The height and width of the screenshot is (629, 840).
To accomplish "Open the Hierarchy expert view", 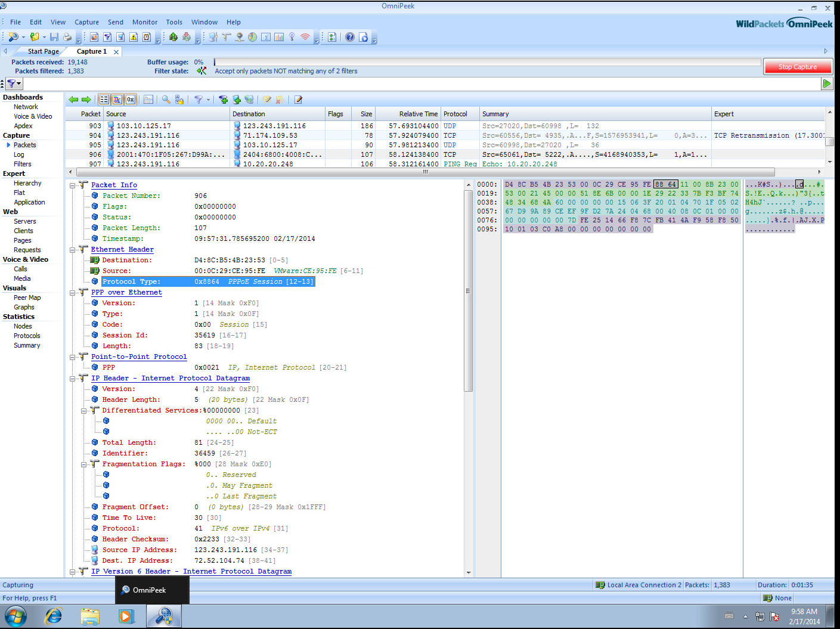I will [27, 183].
